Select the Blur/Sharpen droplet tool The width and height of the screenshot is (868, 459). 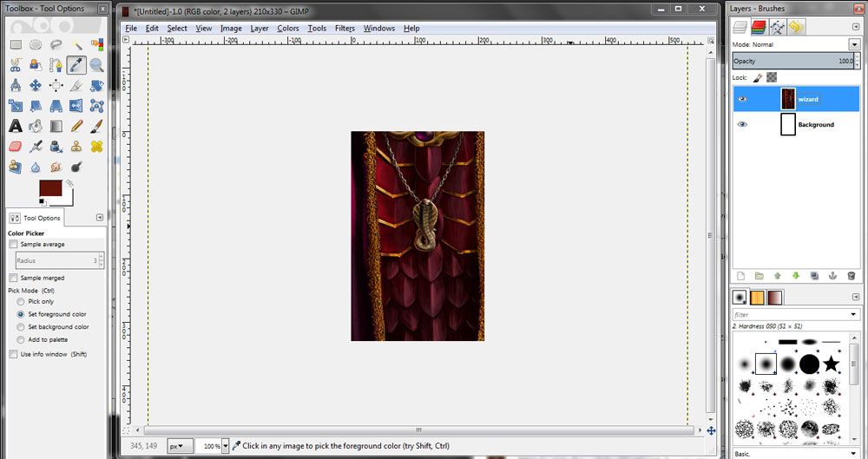point(36,166)
